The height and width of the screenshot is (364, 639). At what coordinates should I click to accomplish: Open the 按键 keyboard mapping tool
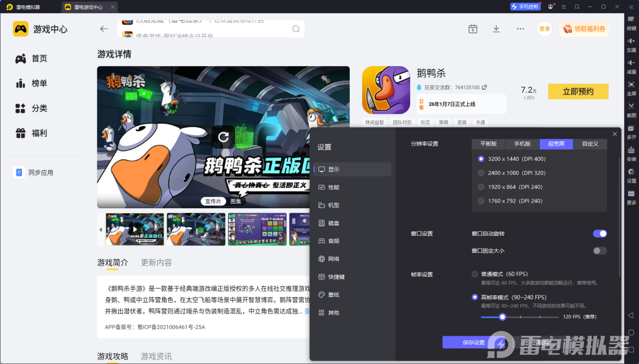click(631, 24)
